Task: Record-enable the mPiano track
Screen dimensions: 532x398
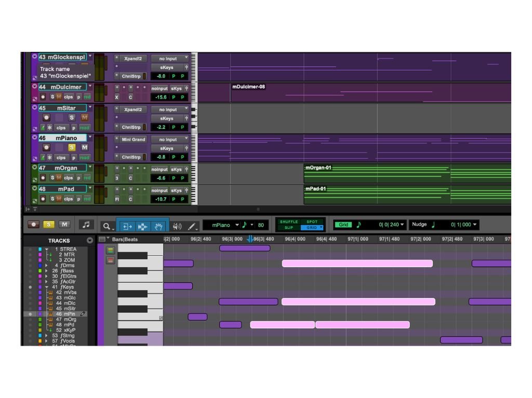Action: [46, 147]
